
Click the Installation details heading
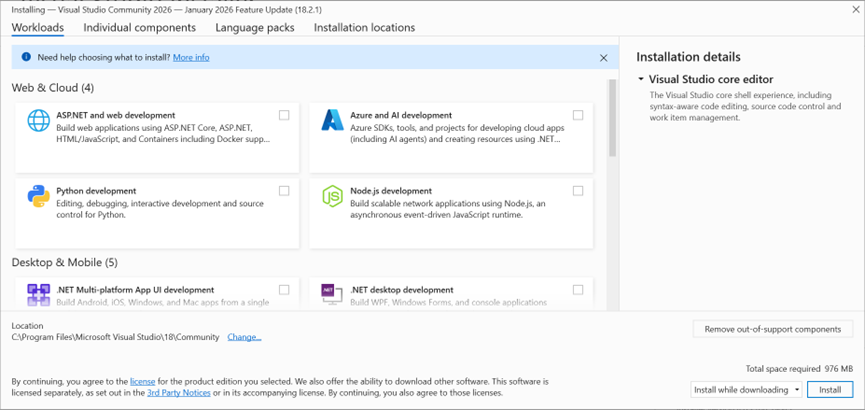point(688,57)
